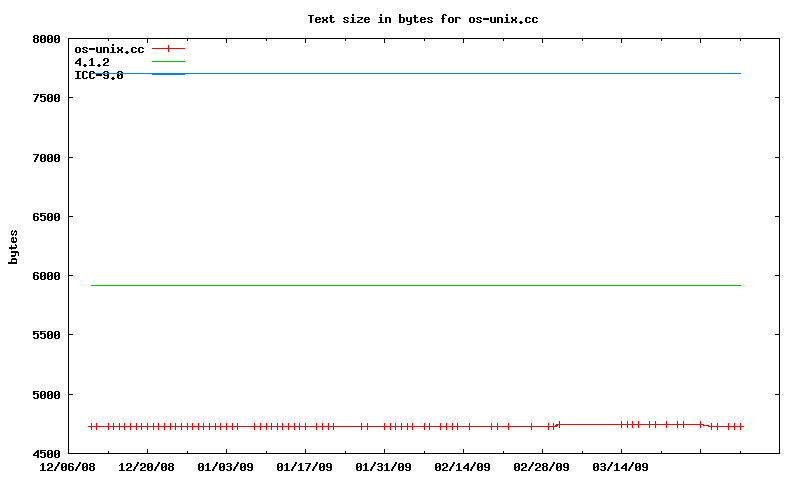Pick the 01/03/09 date on the x-axis
Screen dimensions: 800x480
click(226, 467)
